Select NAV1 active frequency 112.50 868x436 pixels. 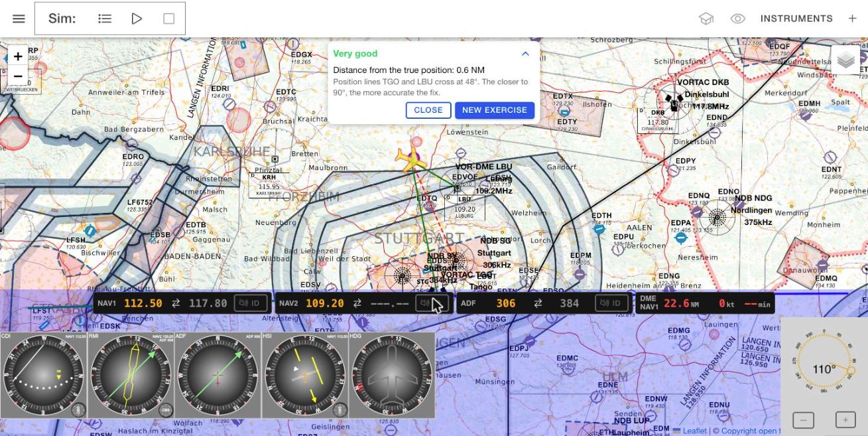(143, 303)
